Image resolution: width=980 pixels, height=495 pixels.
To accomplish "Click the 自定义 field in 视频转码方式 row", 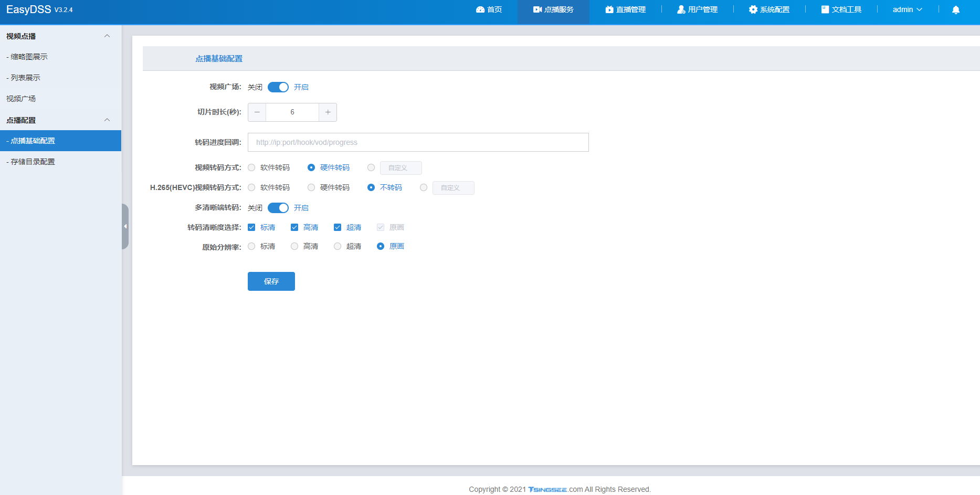I will 401,168.
